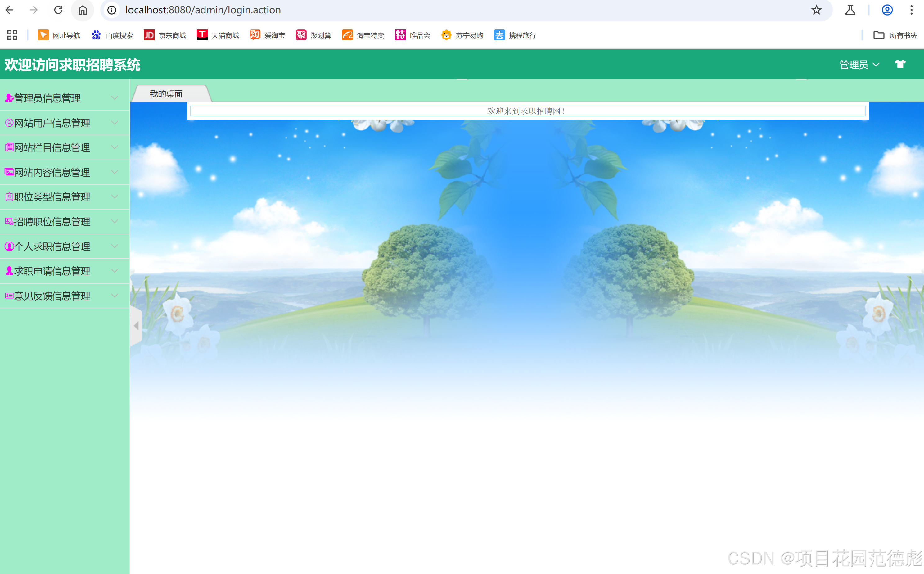Click the page reload icon
Viewport: 924px width, 574px height.
point(58,10)
